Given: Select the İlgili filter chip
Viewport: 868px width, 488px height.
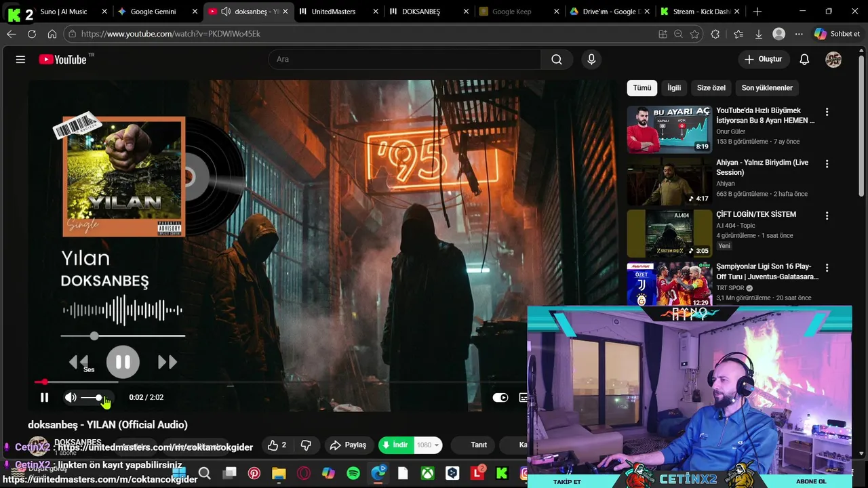Looking at the screenshot, I should pos(674,88).
